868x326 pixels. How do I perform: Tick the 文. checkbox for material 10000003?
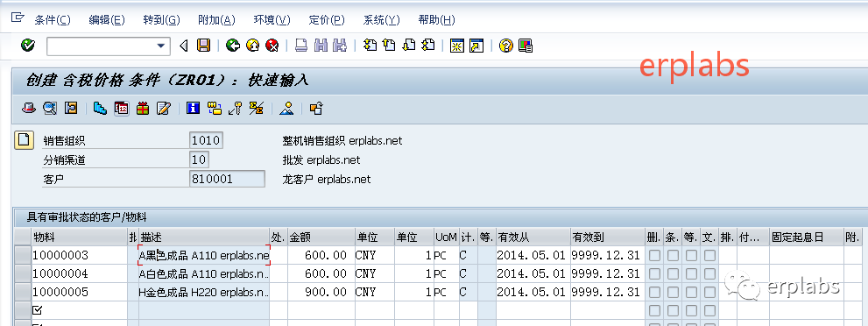tap(709, 255)
